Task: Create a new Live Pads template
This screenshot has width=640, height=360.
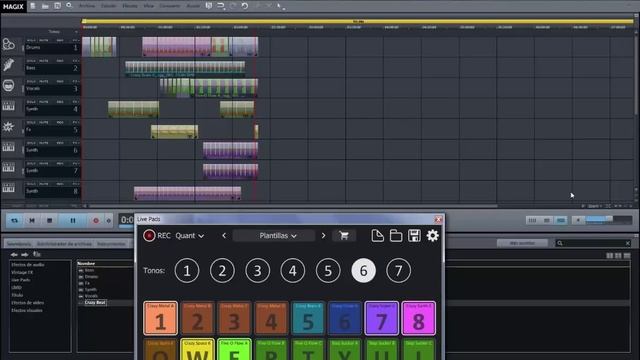Action: point(378,236)
